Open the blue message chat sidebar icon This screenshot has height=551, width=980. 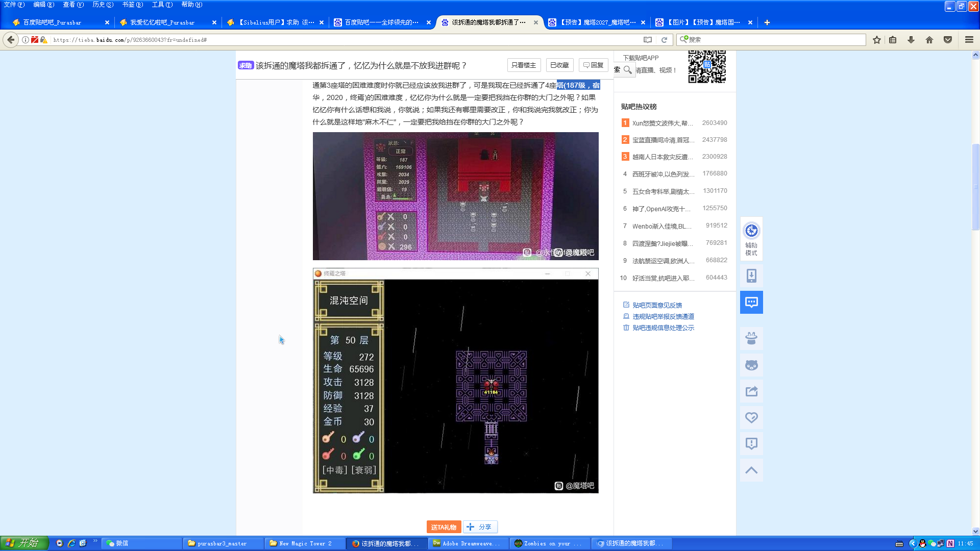(751, 303)
